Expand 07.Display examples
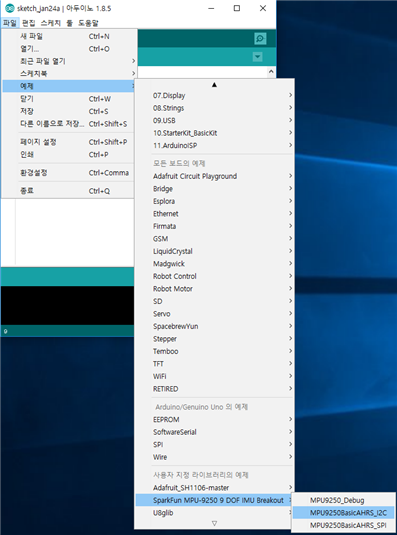This screenshot has width=397, height=535. [214, 96]
